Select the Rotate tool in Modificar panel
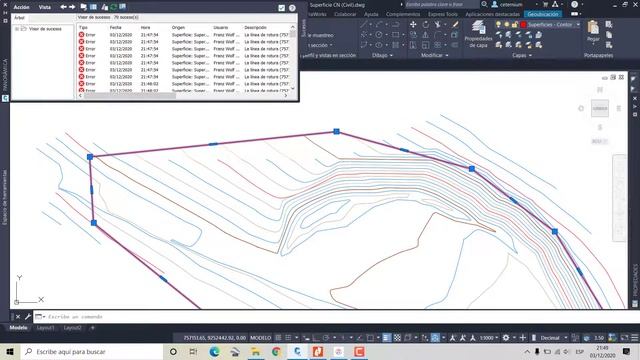The image size is (640, 360). [x=426, y=24]
